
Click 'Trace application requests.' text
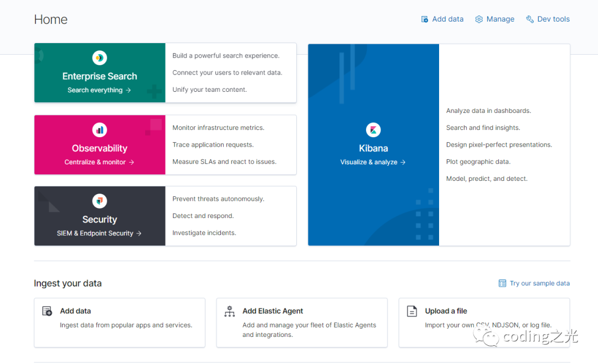(213, 144)
